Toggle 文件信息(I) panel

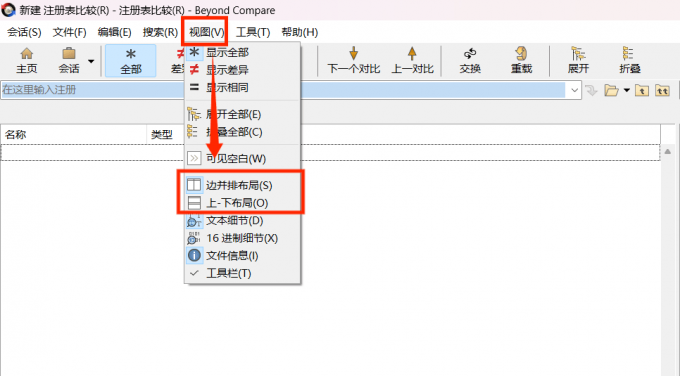pos(242,256)
